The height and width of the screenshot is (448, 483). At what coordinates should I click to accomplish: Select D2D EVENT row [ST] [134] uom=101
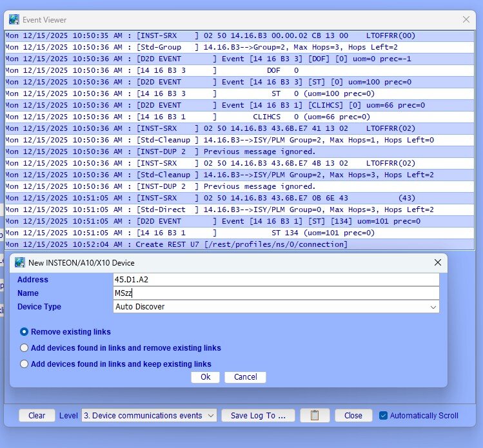pos(240,221)
